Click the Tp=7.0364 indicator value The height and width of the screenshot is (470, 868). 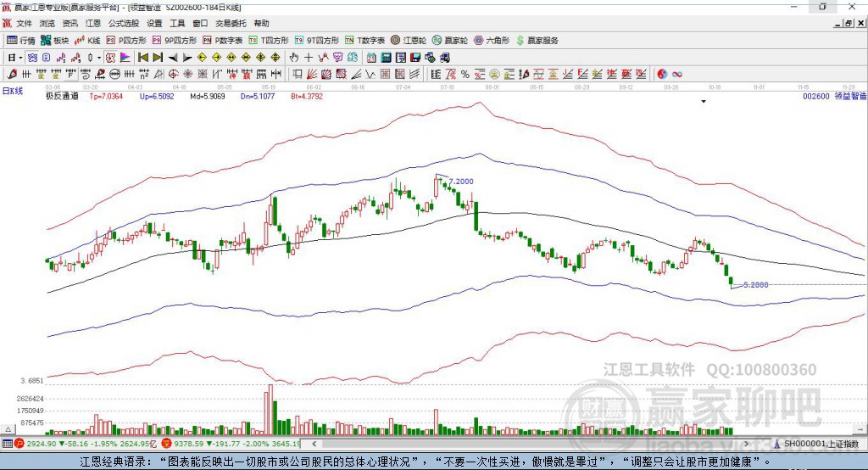[x=106, y=96]
